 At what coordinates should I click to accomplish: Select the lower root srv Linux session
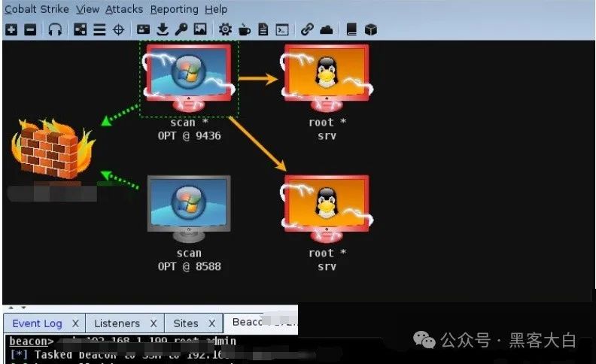(327, 208)
